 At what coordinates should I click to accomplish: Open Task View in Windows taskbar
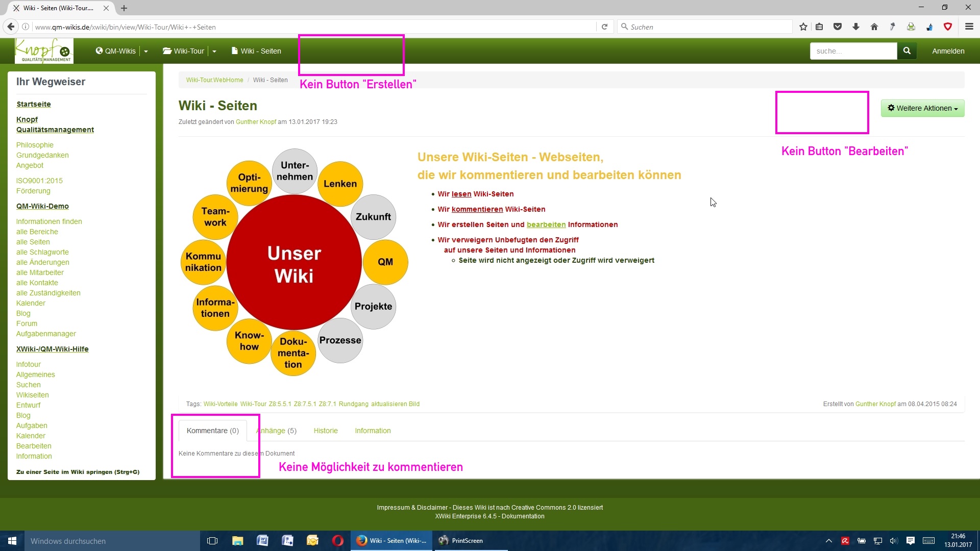[212, 541]
